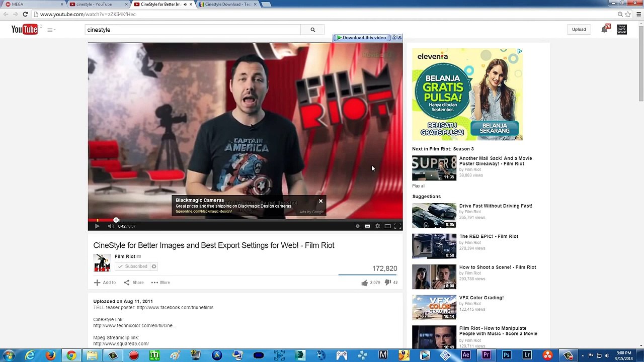Viewport: 644px width, 362px height.
Task: Seek using the red video progress bar
Action: [x=245, y=220]
